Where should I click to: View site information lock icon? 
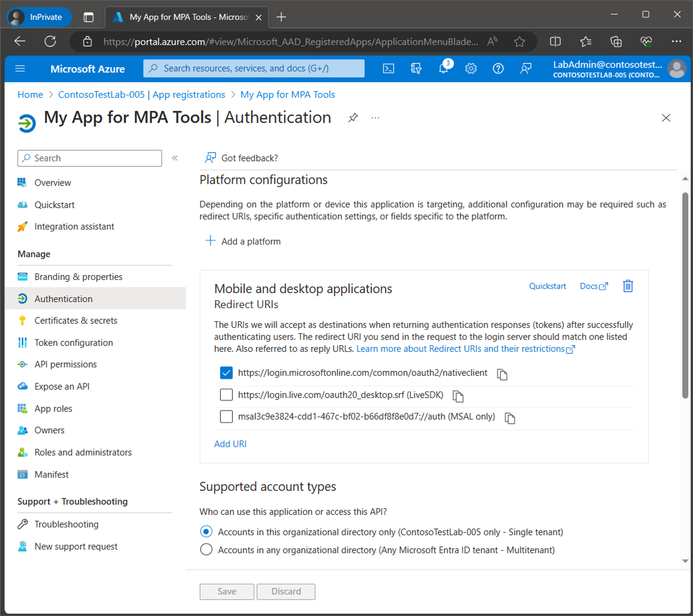pos(88,42)
